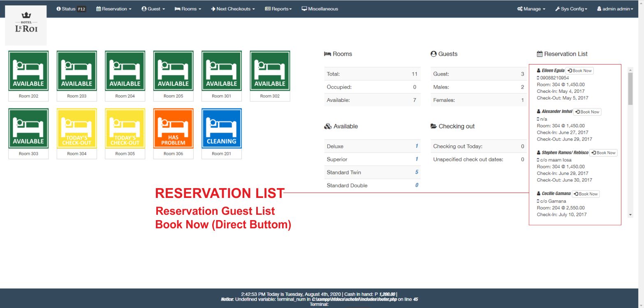Open the Status F12 menu item

click(x=71, y=9)
